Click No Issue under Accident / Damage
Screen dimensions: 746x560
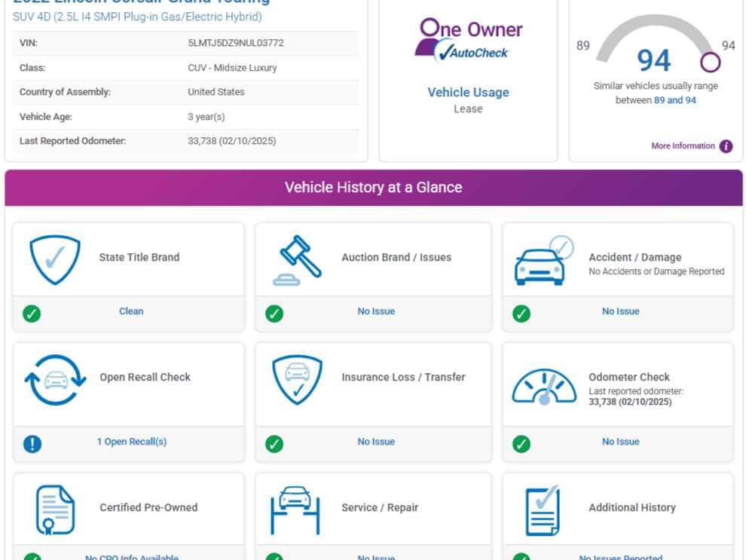621,311
